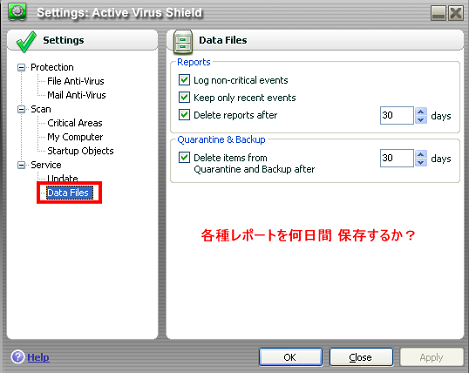Toggle Keep only recent events checkbox

[x=184, y=97]
